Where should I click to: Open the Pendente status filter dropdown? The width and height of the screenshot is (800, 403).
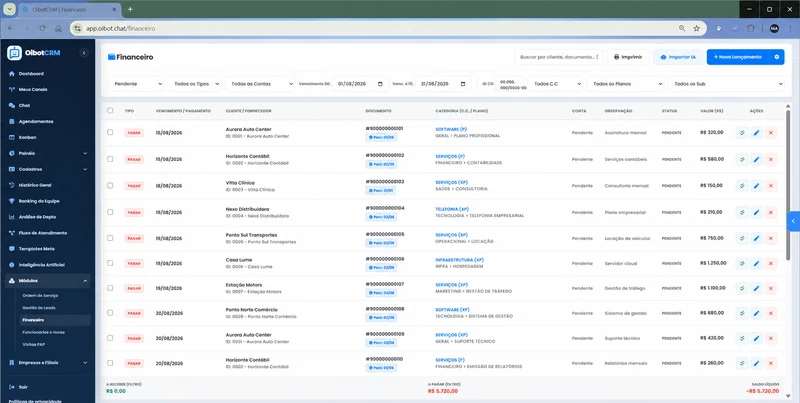136,84
